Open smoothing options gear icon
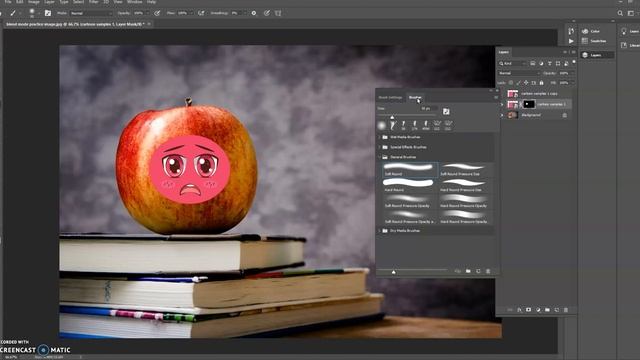 253,13
